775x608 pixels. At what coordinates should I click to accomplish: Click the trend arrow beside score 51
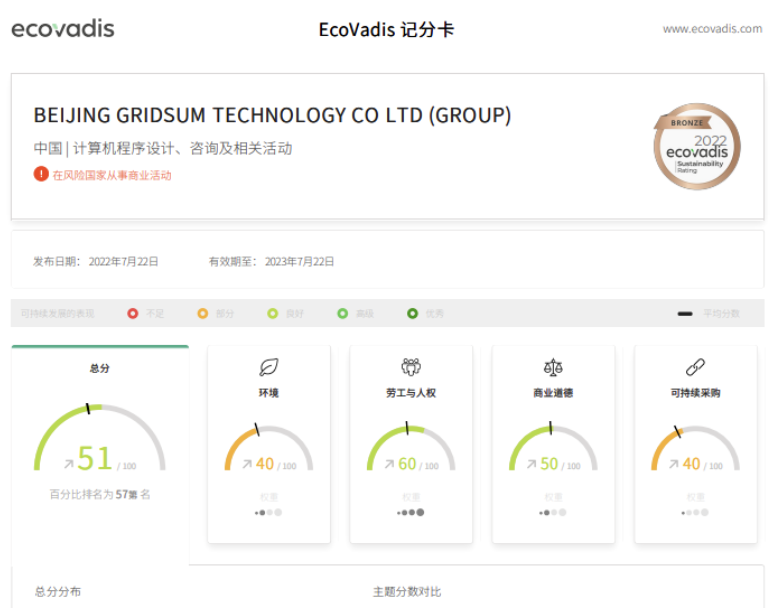pos(68,463)
